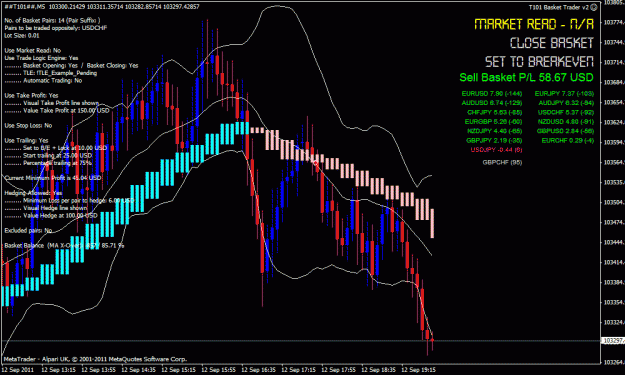The width and height of the screenshot is (625, 375).
Task: Click Pairs to be traded oppositely: USDCHF
Action: 56,28
